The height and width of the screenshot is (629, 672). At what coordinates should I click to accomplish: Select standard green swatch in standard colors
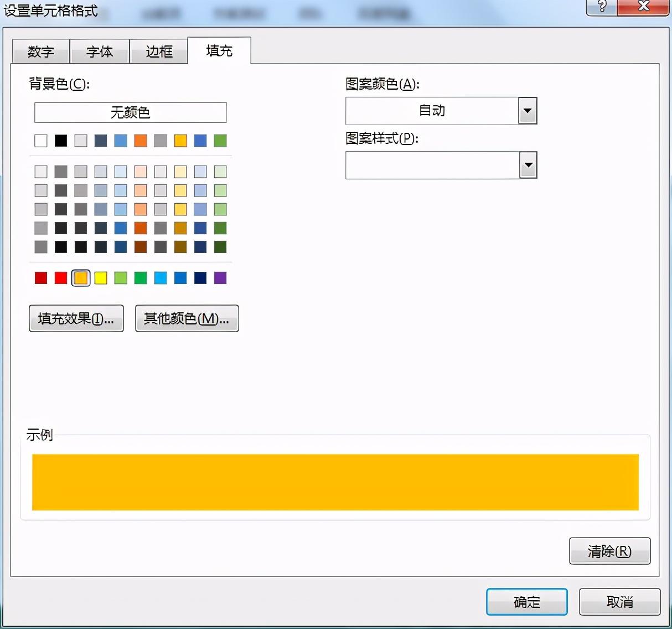141,278
